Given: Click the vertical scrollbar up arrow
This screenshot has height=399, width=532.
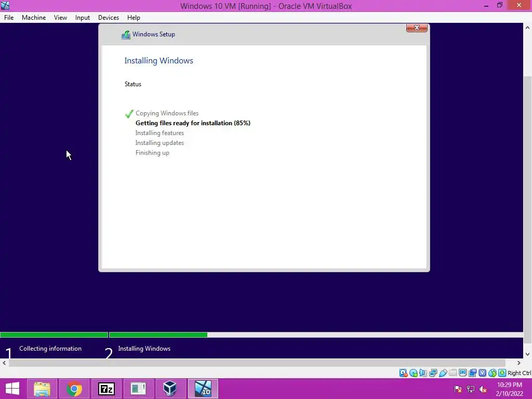Looking at the screenshot, I should point(528,28).
